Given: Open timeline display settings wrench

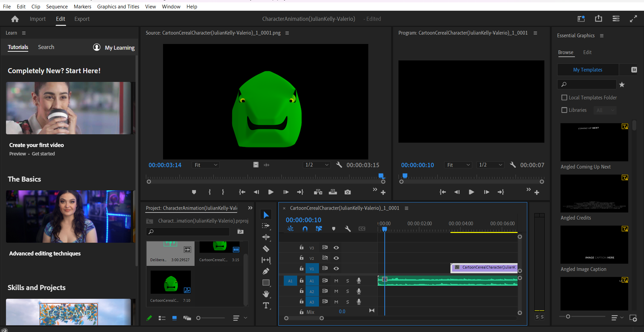Looking at the screenshot, I should pyautogui.click(x=348, y=229).
